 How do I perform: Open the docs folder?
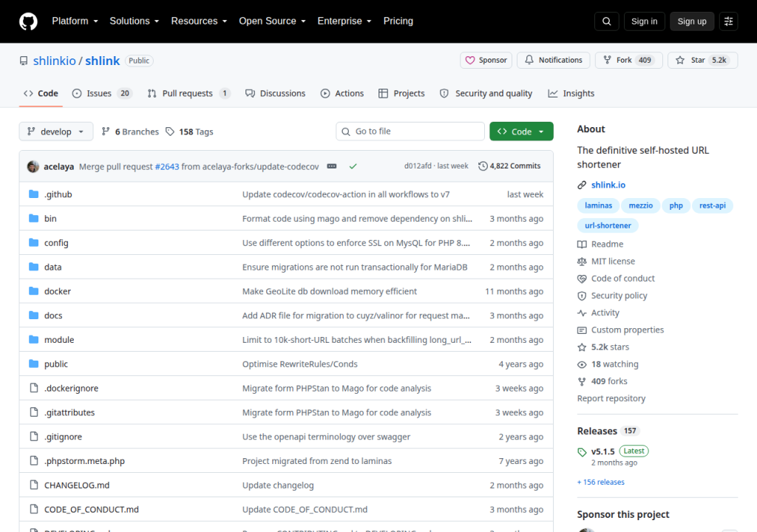53,316
